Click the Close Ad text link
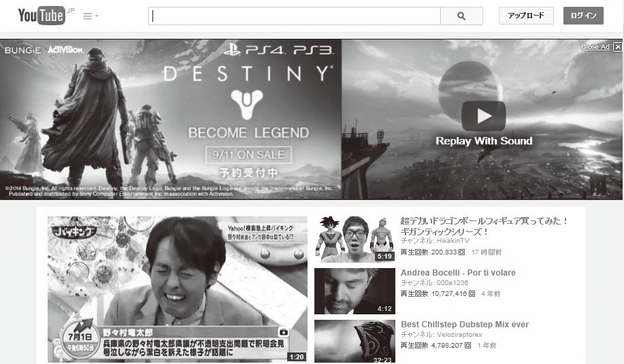 pos(595,47)
